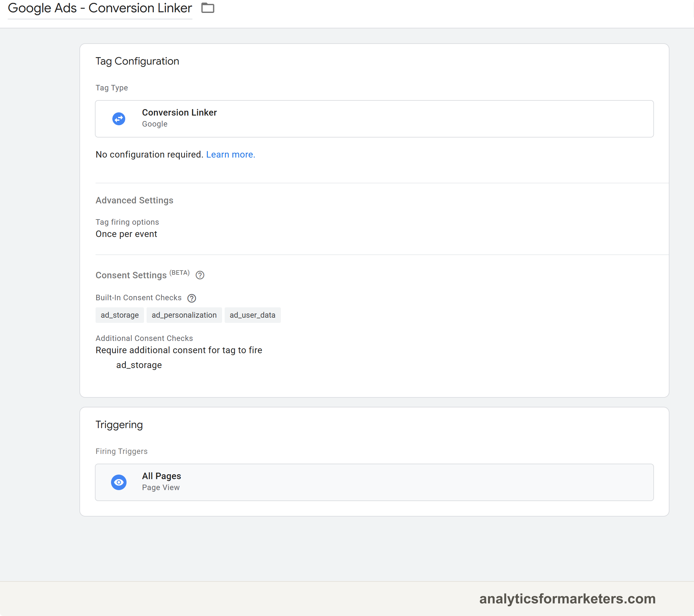Open the All Pages firing trigger
The width and height of the screenshot is (694, 616).
[x=374, y=482]
